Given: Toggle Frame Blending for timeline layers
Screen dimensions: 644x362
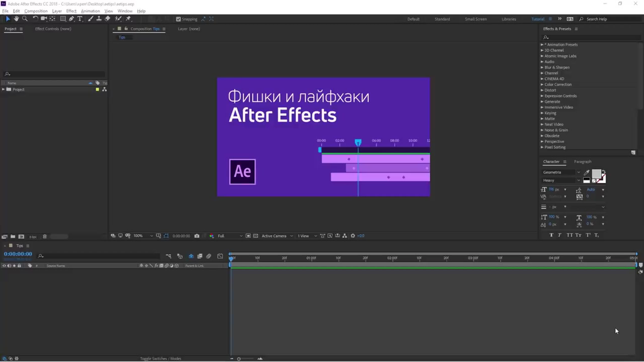Looking at the screenshot, I should (200, 256).
